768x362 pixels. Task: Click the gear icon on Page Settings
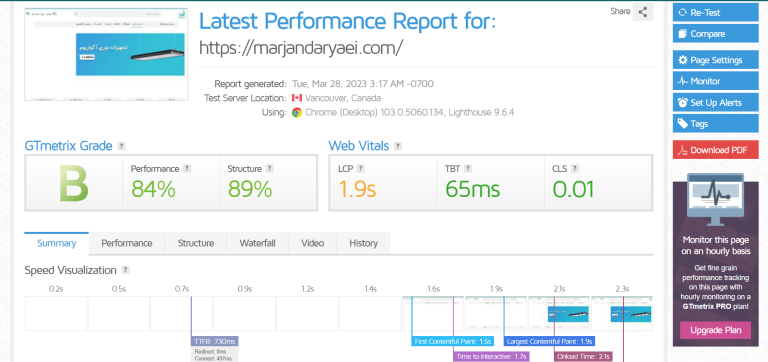pyautogui.click(x=683, y=60)
